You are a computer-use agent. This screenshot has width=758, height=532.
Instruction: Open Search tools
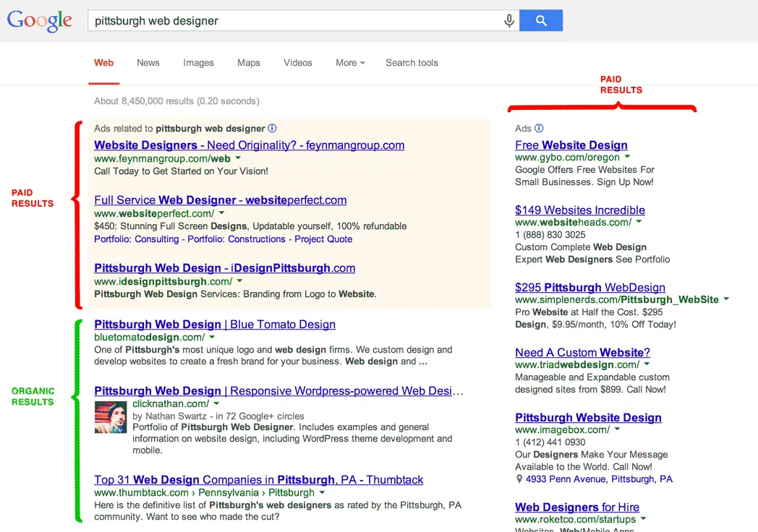pos(412,63)
